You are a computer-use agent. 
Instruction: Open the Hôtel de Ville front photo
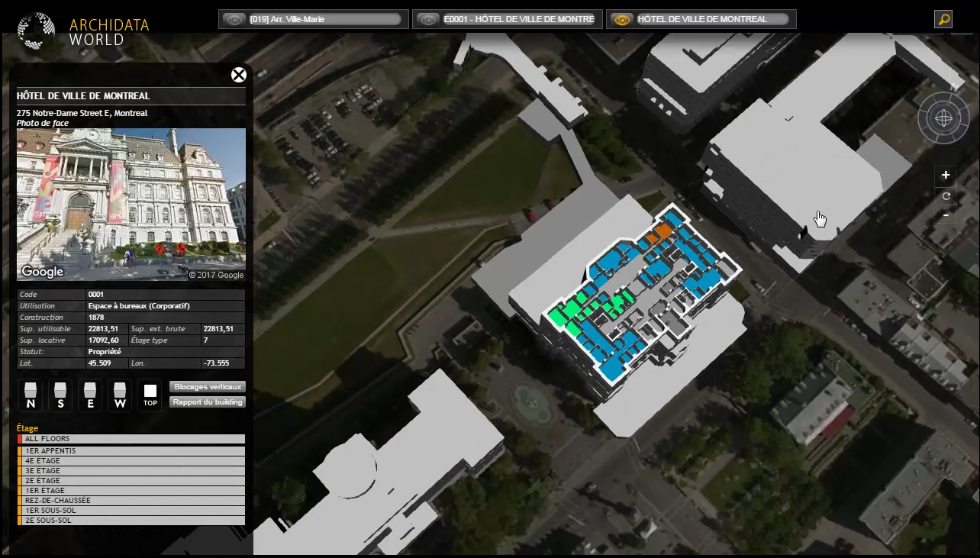(x=131, y=205)
